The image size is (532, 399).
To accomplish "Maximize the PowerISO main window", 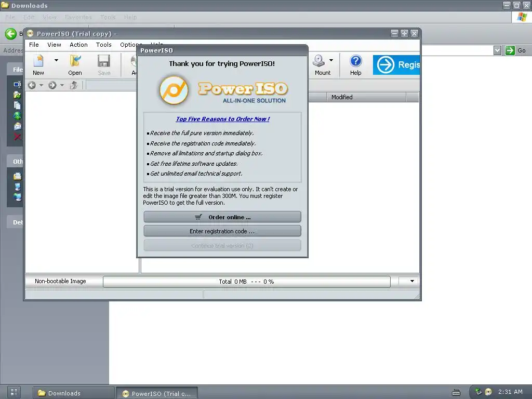I will pyautogui.click(x=404, y=33).
